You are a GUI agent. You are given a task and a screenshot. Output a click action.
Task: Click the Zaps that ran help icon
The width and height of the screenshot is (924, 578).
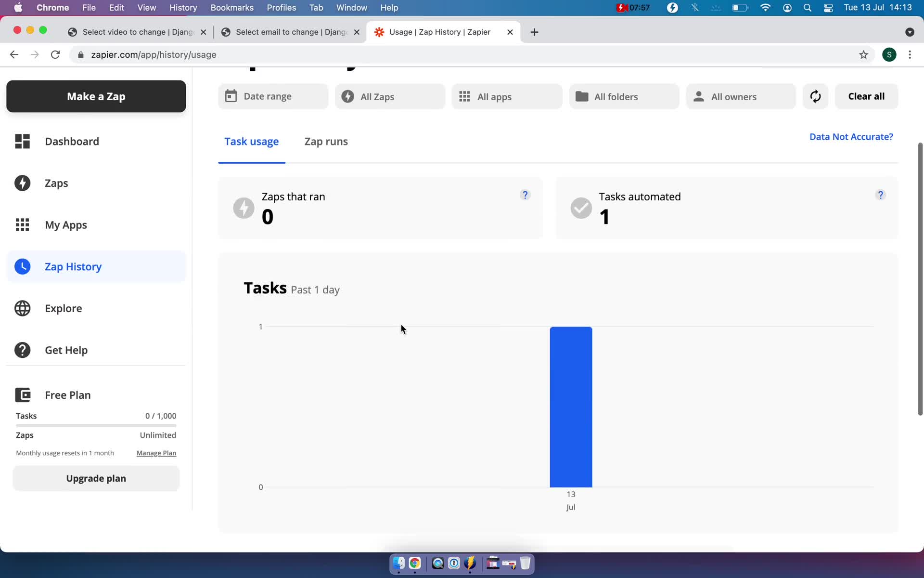pos(525,195)
